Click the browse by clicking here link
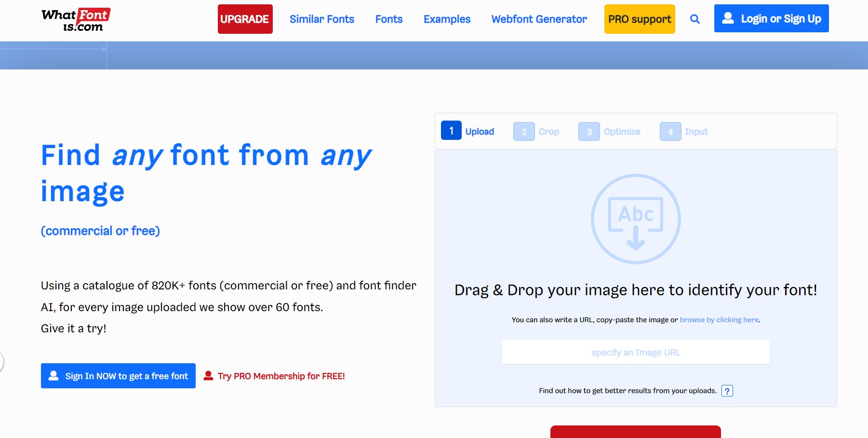Screen dimensions: 868x438 point(719,319)
